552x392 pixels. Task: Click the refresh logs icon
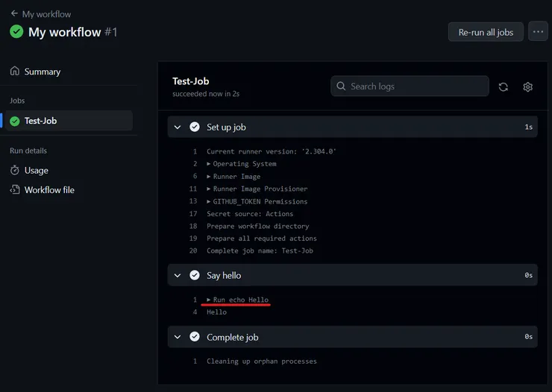504,86
